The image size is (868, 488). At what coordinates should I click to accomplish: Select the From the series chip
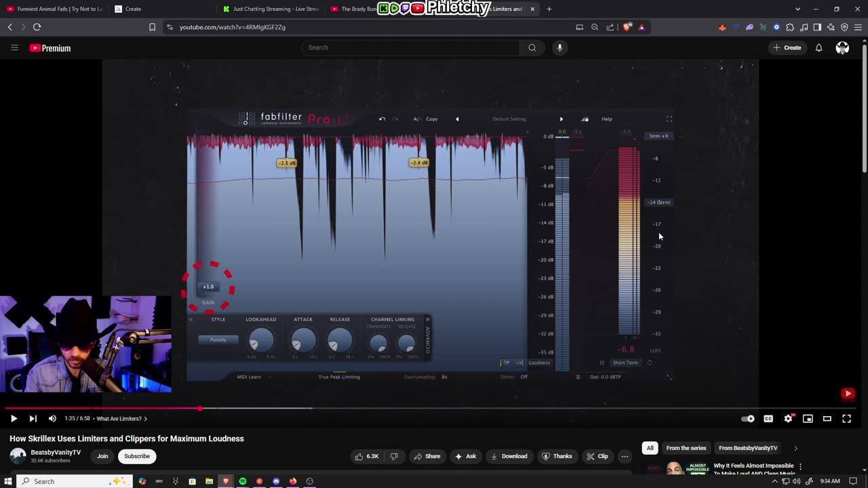[x=686, y=448]
